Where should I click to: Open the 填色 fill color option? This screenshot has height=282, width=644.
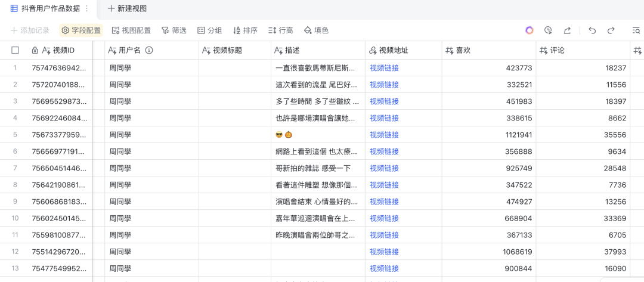click(x=316, y=30)
